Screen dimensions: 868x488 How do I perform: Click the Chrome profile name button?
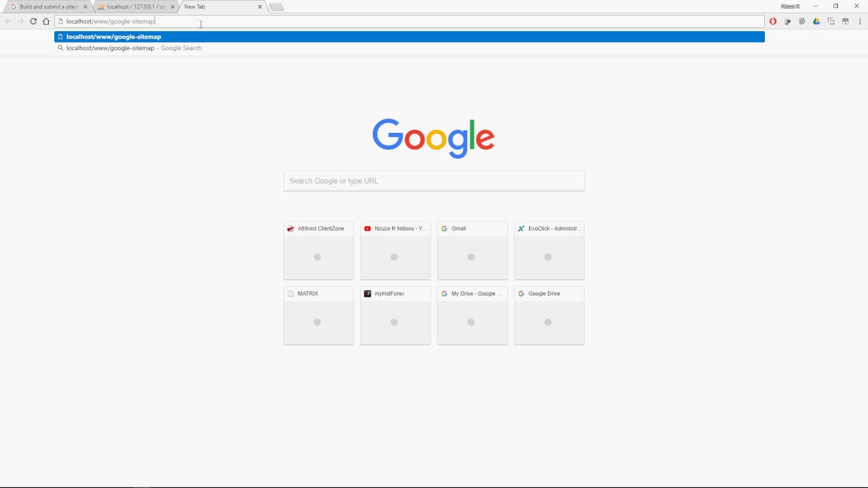tap(791, 6)
